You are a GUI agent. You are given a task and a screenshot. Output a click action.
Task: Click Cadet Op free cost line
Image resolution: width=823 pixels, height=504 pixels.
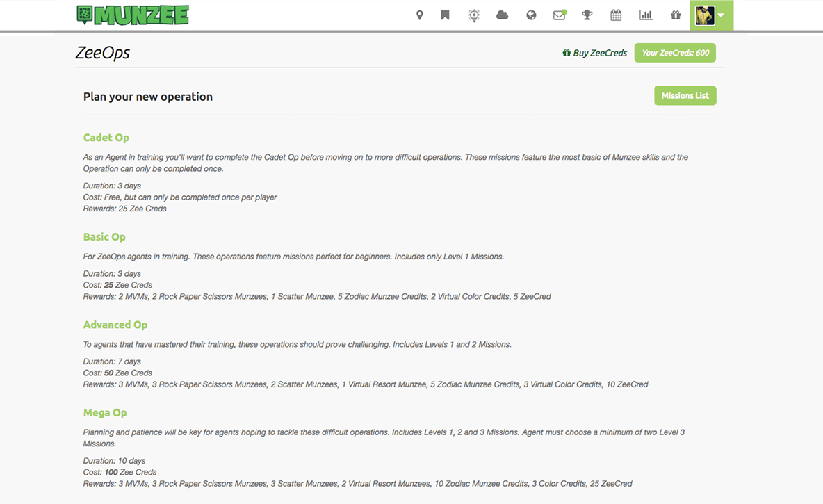click(x=180, y=197)
